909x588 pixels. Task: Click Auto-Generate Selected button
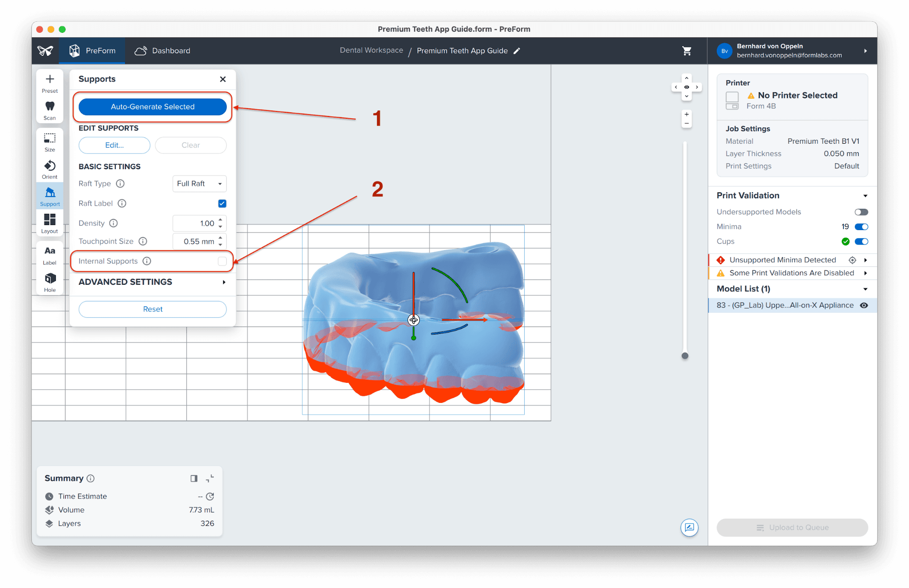[152, 107]
